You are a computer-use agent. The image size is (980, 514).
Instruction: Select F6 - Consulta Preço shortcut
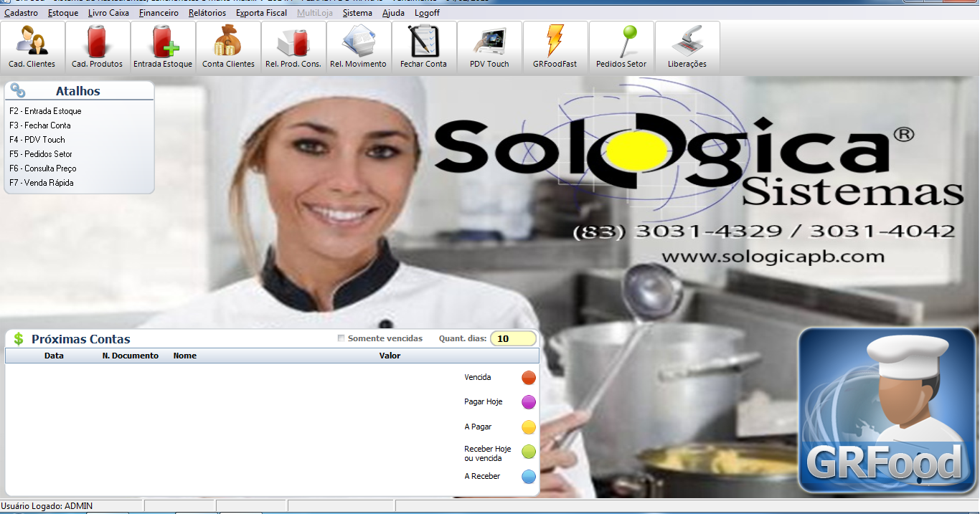click(x=43, y=168)
